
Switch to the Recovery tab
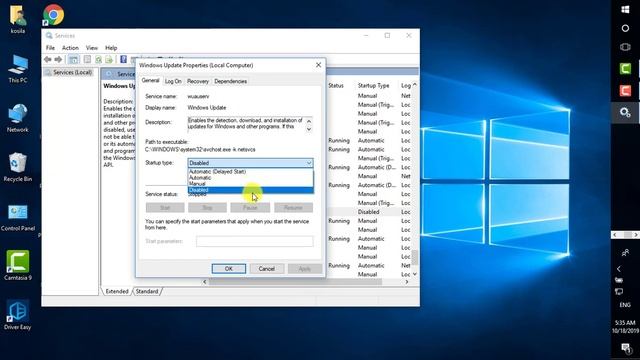pyautogui.click(x=198, y=81)
